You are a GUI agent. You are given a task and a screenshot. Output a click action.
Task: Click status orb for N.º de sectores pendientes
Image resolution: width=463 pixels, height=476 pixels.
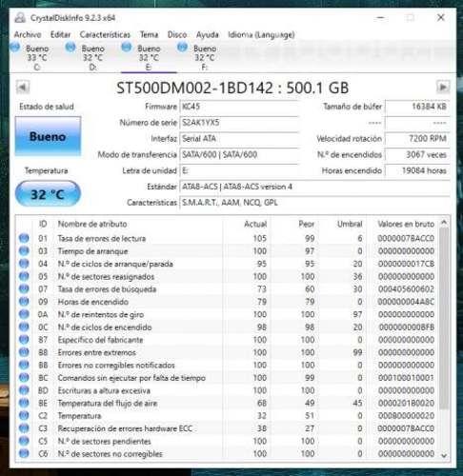point(24,441)
